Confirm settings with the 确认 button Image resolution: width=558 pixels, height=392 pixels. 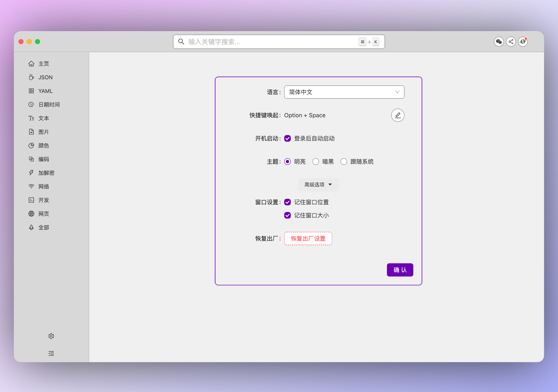400,270
